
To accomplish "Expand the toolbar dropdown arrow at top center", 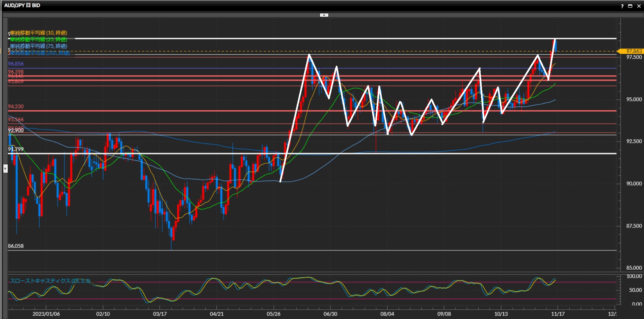I will pyautogui.click(x=324, y=15).
